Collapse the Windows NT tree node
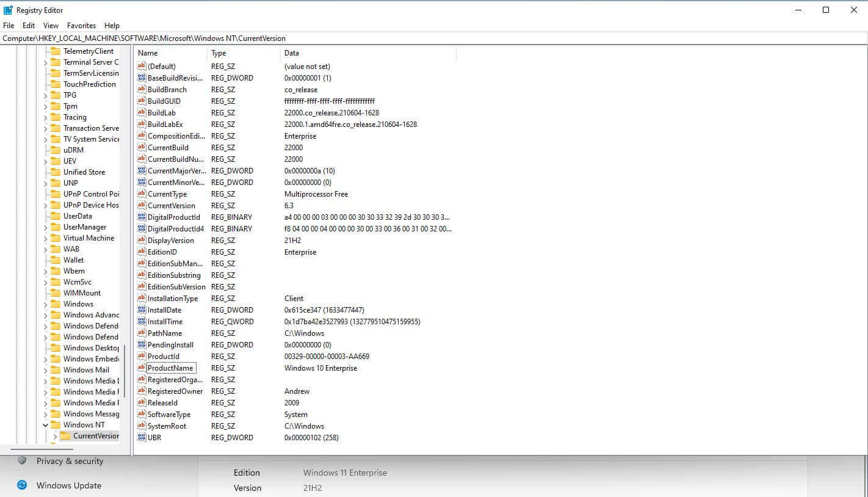The width and height of the screenshot is (868, 497). coord(45,424)
